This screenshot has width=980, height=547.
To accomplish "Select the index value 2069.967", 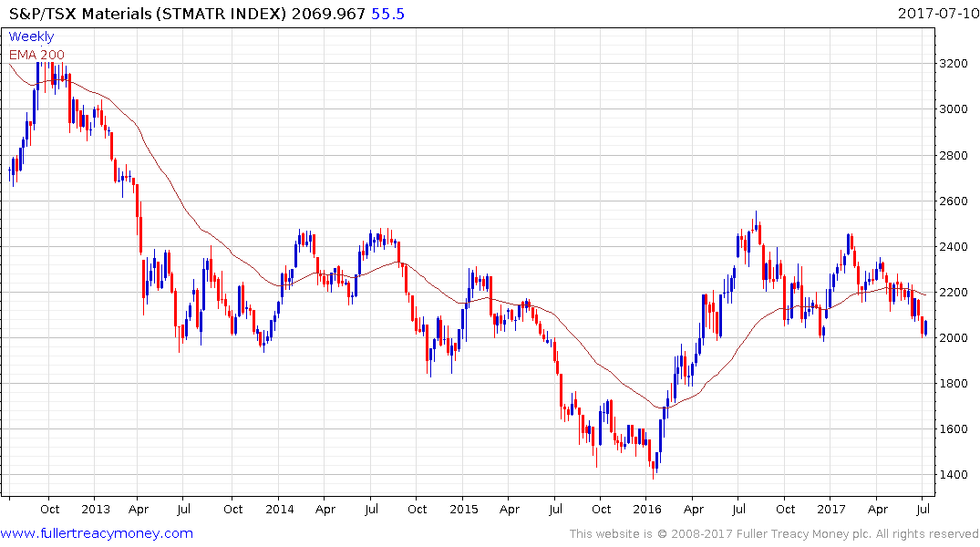I will click(x=328, y=14).
